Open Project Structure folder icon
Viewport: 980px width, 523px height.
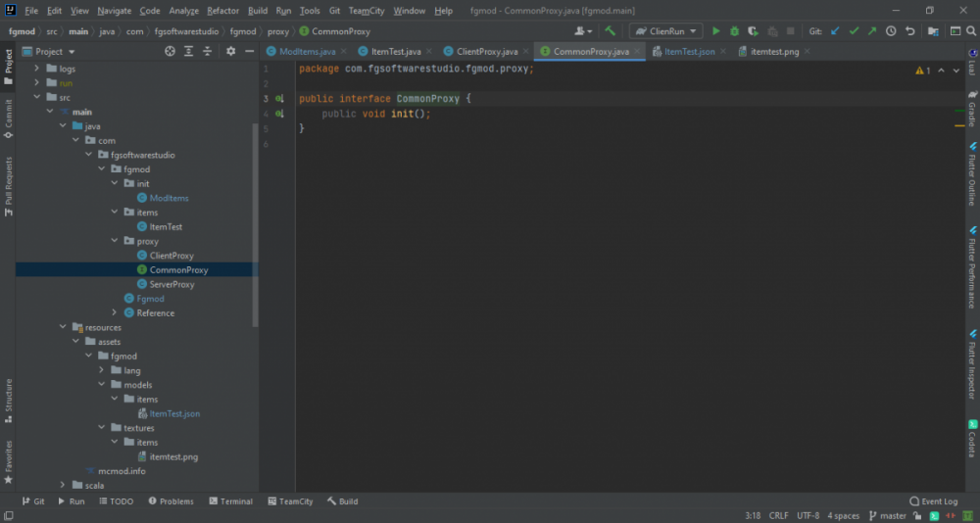(933, 31)
